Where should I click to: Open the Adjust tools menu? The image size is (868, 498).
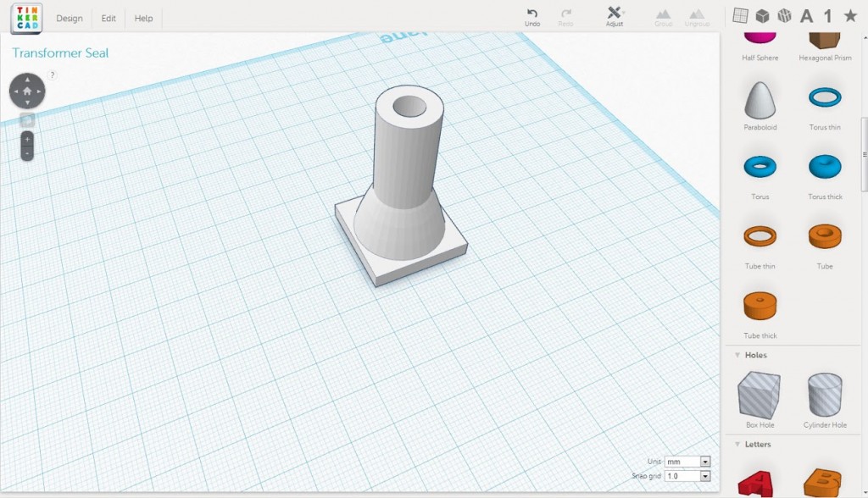(615, 13)
